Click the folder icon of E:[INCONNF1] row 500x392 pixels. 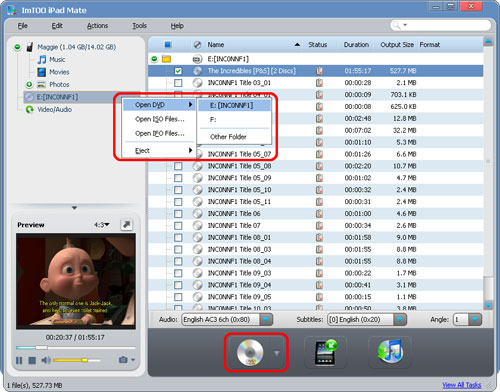[166, 59]
